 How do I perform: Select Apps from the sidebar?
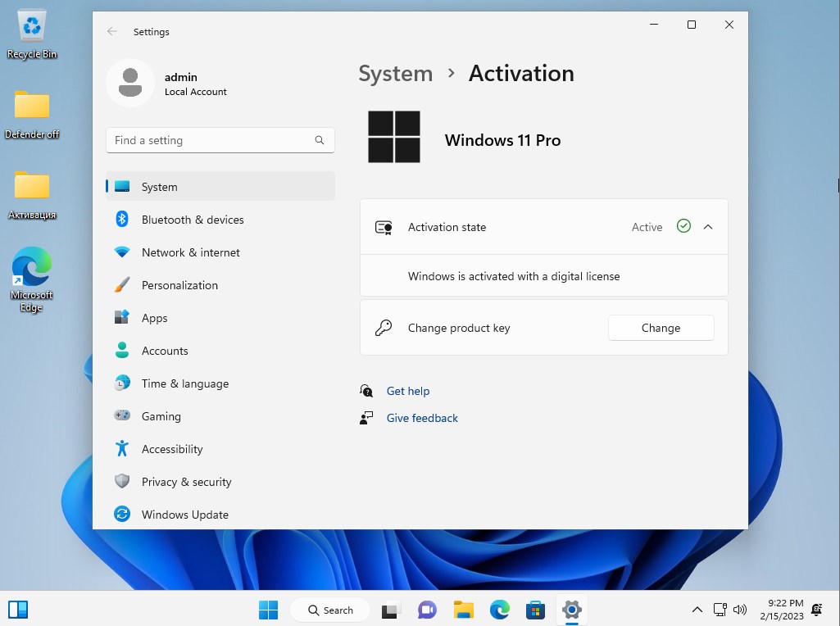[x=156, y=318]
